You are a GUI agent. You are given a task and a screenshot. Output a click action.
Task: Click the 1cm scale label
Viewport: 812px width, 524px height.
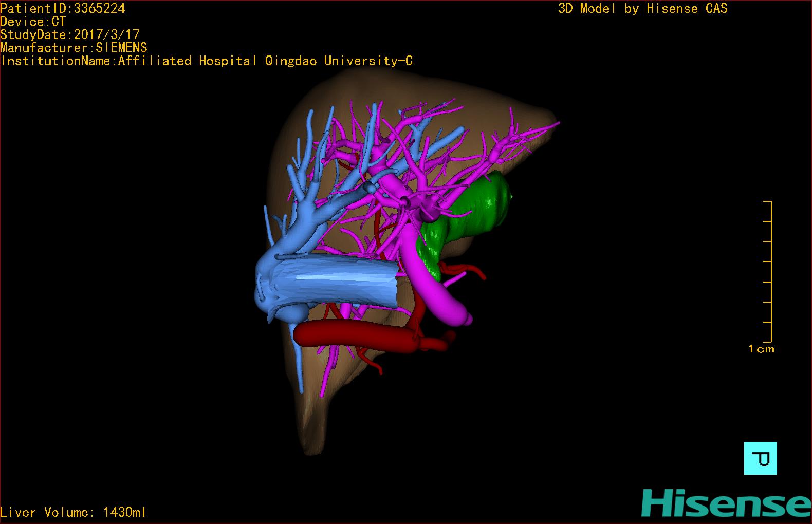coord(761,349)
